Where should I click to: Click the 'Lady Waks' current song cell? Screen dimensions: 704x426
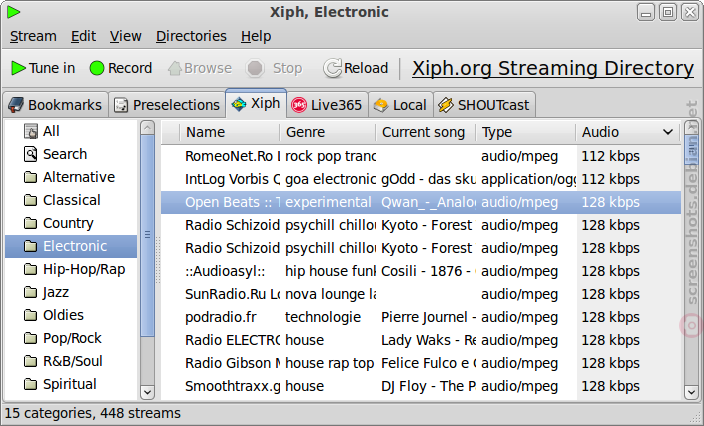click(428, 340)
